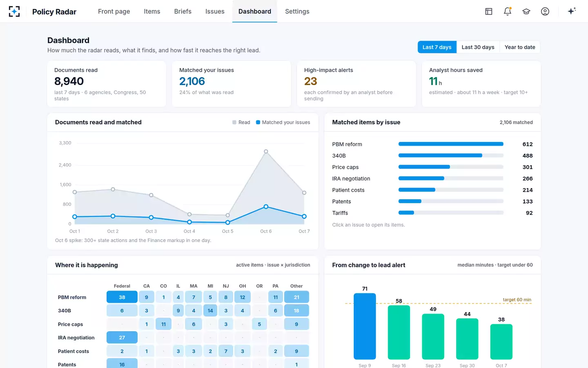Click Patient costs NJ cell 7
The image size is (588, 368).
pos(226,351)
